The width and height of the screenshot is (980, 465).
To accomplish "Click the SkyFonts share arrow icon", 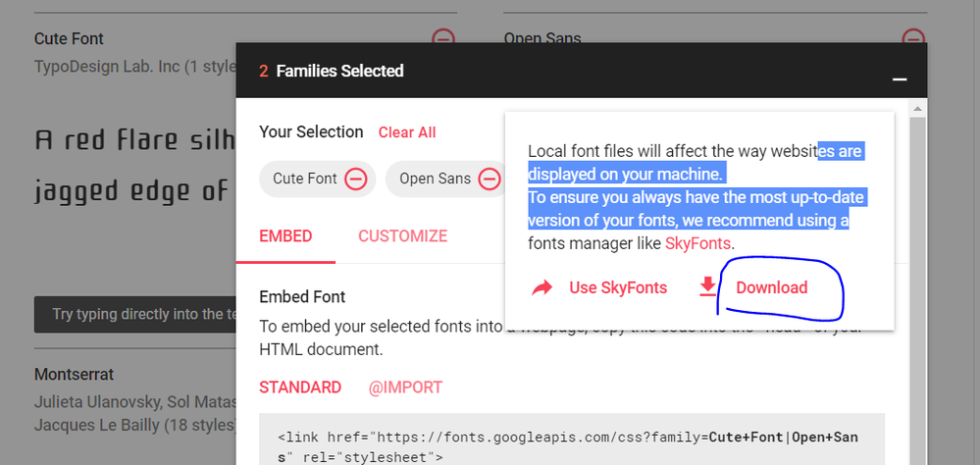I will pyautogui.click(x=542, y=288).
